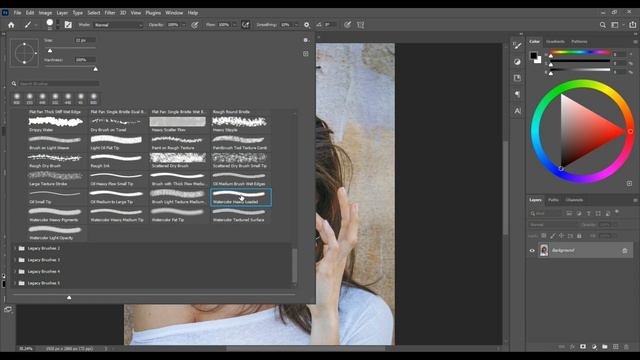Switch to the Gradients tab
Screen dimensions: 640x360
(x=555, y=42)
